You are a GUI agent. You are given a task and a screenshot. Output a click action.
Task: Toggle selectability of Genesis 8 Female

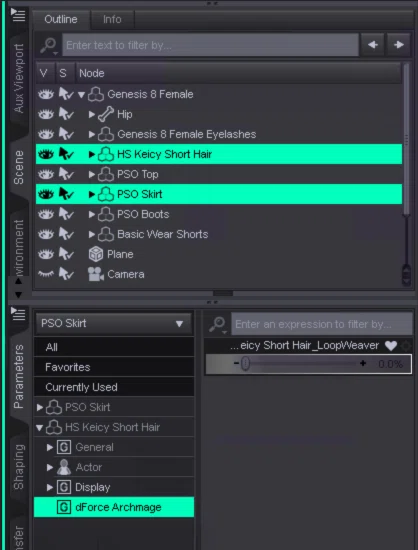point(66,94)
